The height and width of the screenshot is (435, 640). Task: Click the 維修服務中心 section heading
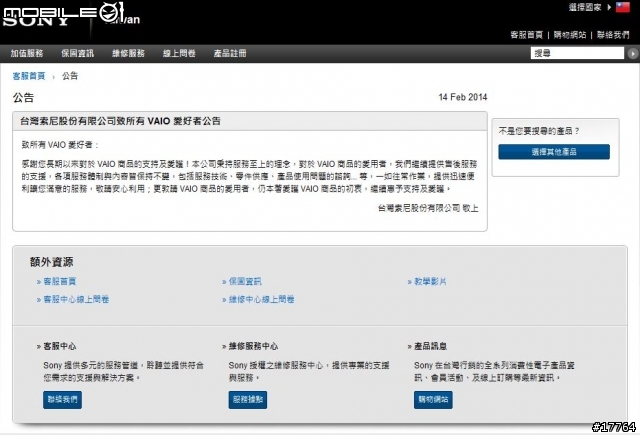coord(253,346)
